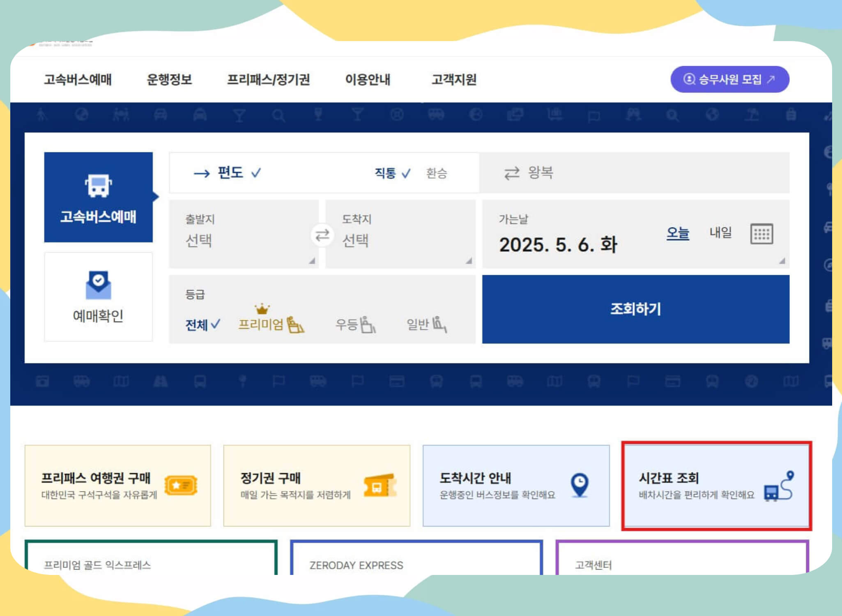The width and height of the screenshot is (842, 616).
Task: Select 오늘 as travel date
Action: tap(678, 233)
